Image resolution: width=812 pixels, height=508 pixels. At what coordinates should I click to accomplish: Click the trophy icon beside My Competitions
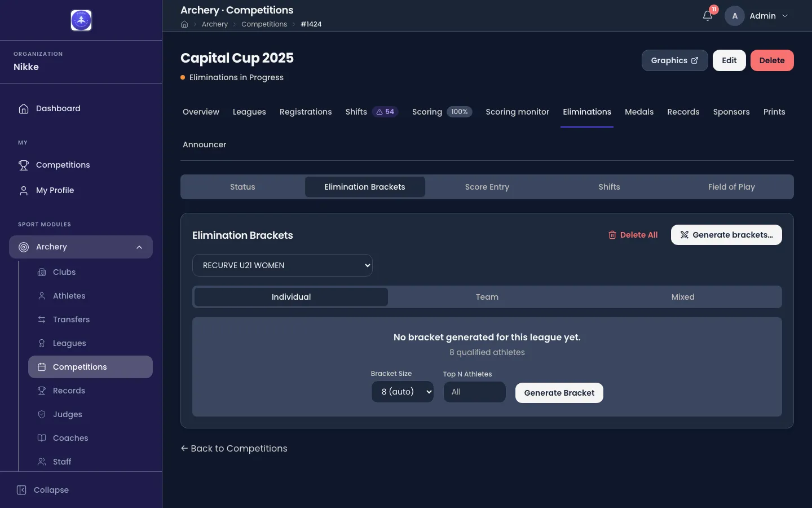coord(24,165)
